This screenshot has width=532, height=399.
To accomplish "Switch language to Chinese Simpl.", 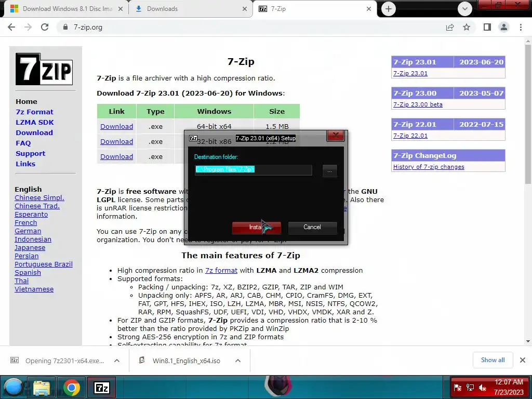I will click(39, 198).
